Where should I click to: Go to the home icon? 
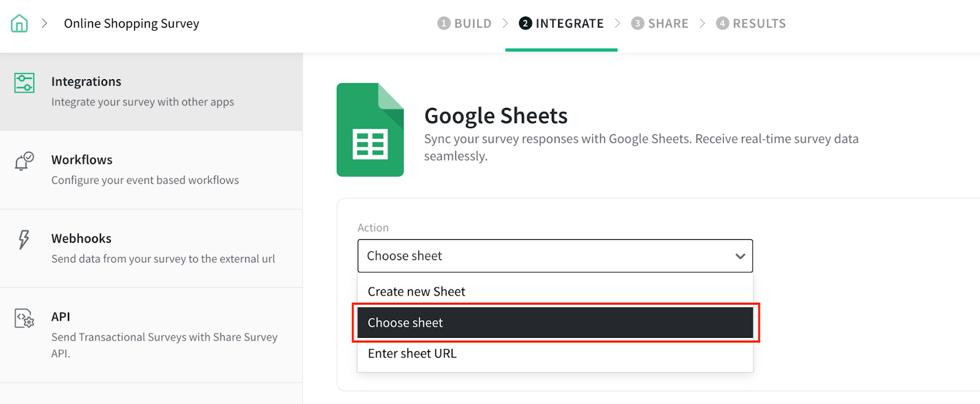[19, 23]
